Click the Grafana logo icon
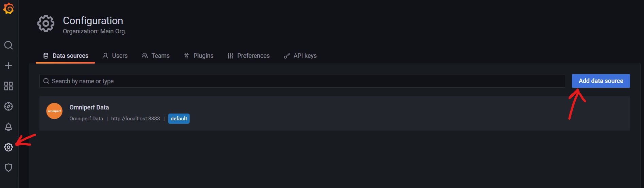This screenshot has width=644, height=188. point(8,8)
